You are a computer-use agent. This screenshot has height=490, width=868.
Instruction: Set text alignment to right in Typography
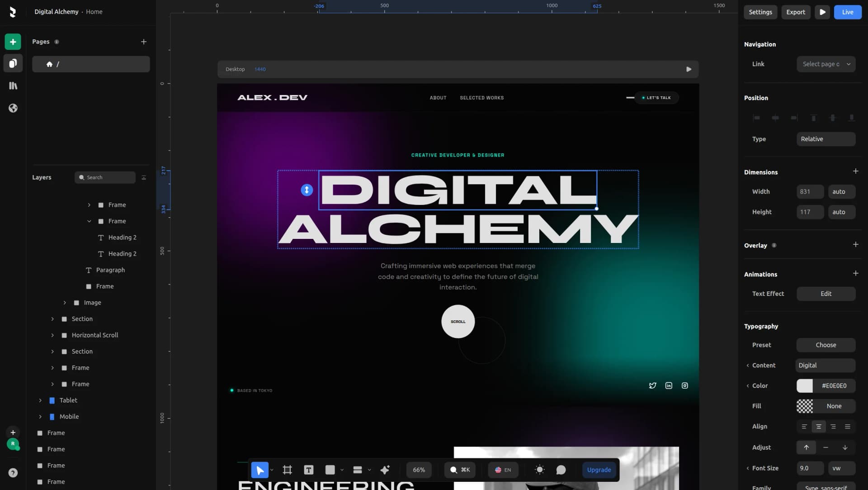pyautogui.click(x=833, y=426)
